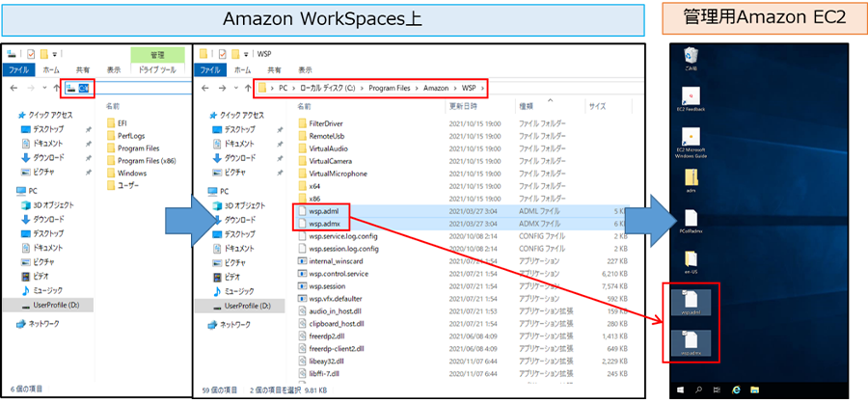Expand the chevron after Amazon in address bar
This screenshot has height=403, width=868.
pos(457,88)
